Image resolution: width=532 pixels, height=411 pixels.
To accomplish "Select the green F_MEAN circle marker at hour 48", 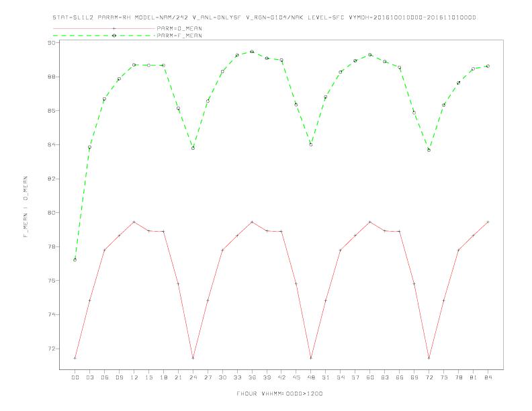I will tap(311, 145).
